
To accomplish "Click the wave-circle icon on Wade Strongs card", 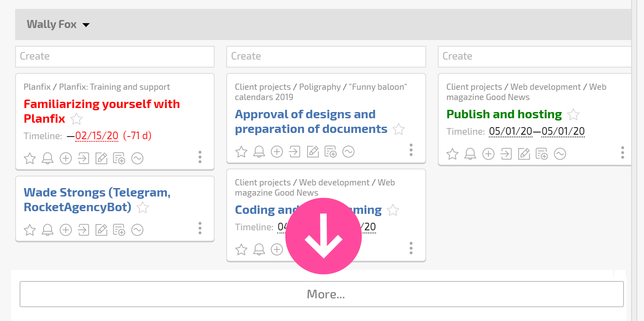I will coord(137,230).
